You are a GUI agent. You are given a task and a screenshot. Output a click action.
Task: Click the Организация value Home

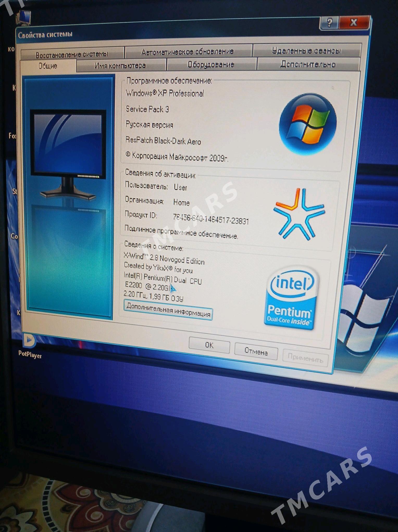(182, 202)
